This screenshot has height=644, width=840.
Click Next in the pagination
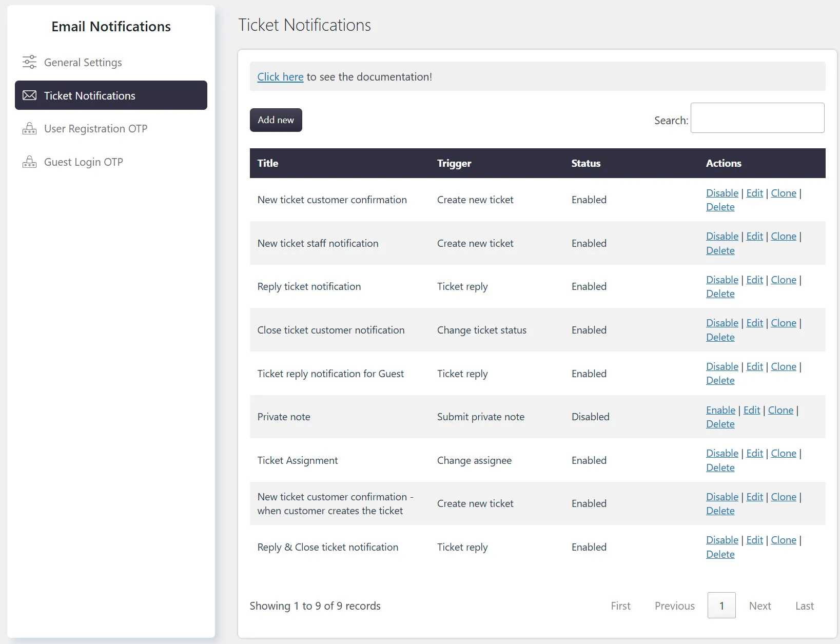[759, 606]
